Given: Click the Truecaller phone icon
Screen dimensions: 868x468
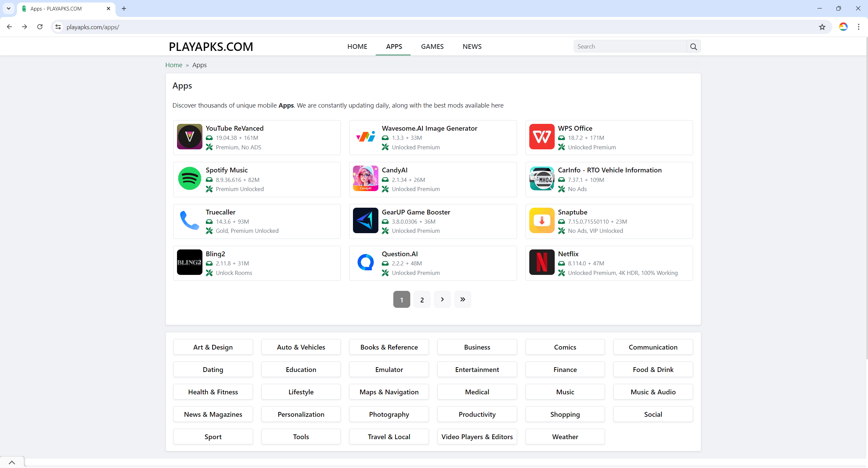Looking at the screenshot, I should point(190,221).
